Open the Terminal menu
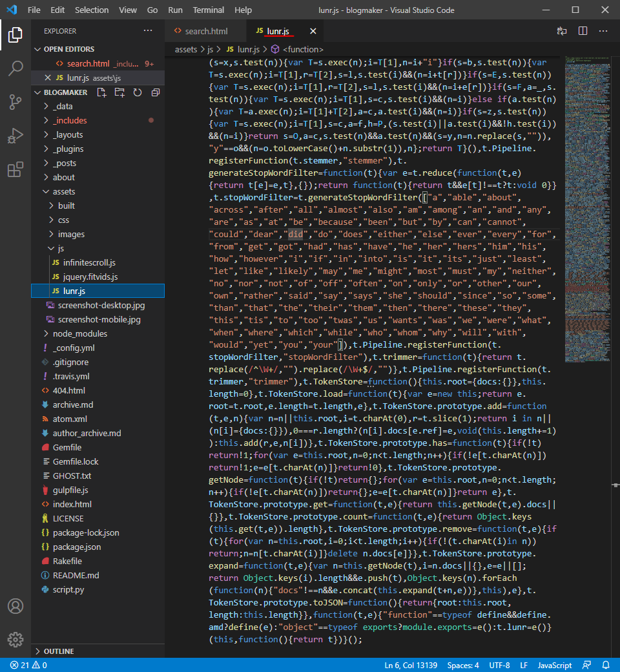 208,10
